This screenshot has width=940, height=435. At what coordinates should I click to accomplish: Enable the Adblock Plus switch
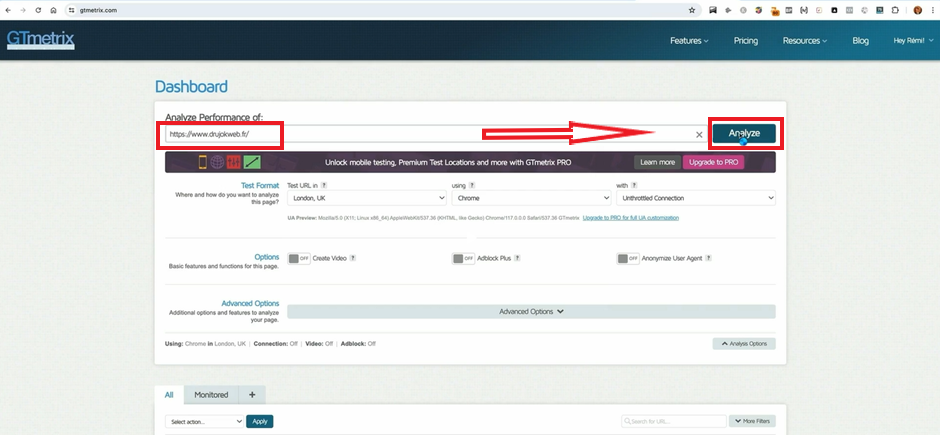(463, 258)
